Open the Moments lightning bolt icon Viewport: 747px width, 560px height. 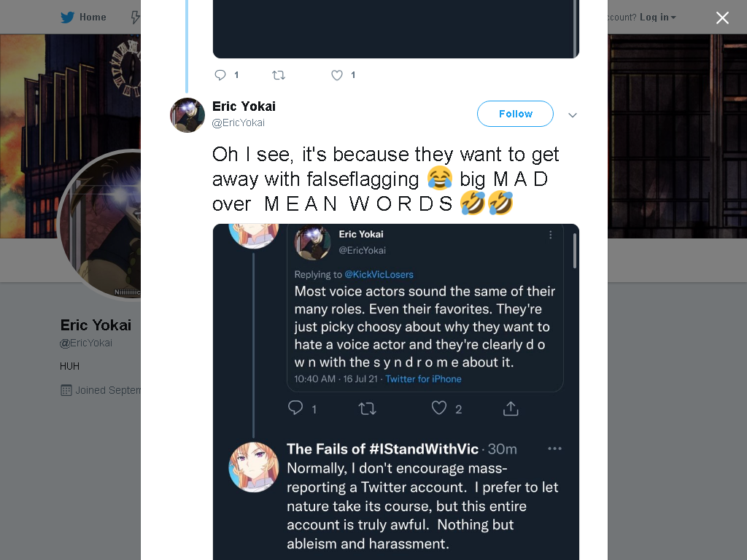(x=136, y=17)
